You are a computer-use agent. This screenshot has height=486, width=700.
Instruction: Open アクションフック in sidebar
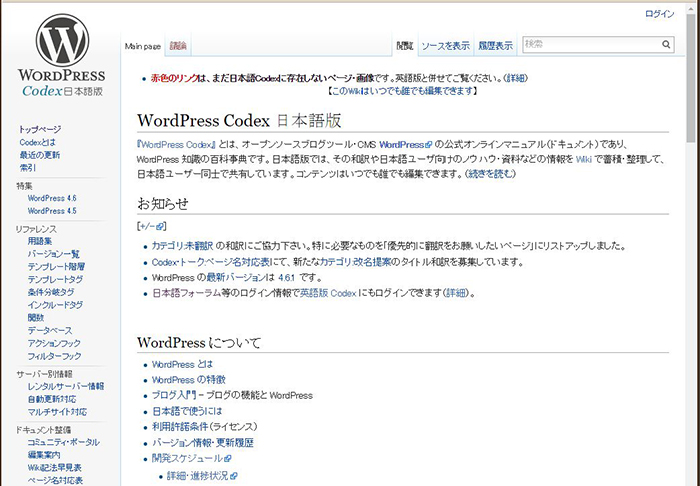[x=54, y=343]
